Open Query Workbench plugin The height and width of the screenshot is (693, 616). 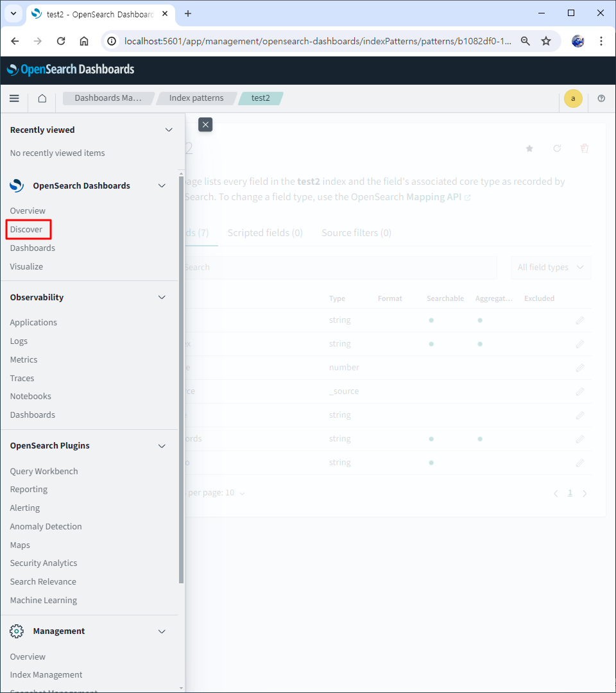(44, 471)
